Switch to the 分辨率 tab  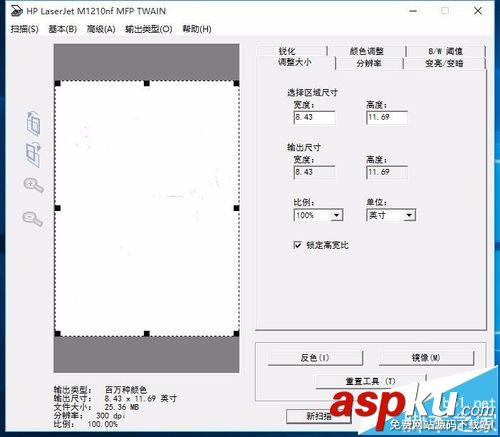click(x=369, y=63)
